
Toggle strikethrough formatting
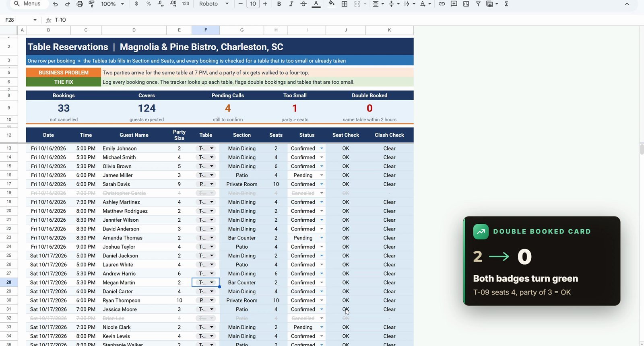coord(303,4)
